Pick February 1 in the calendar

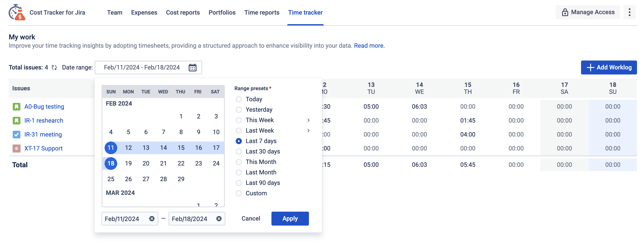pos(181,116)
